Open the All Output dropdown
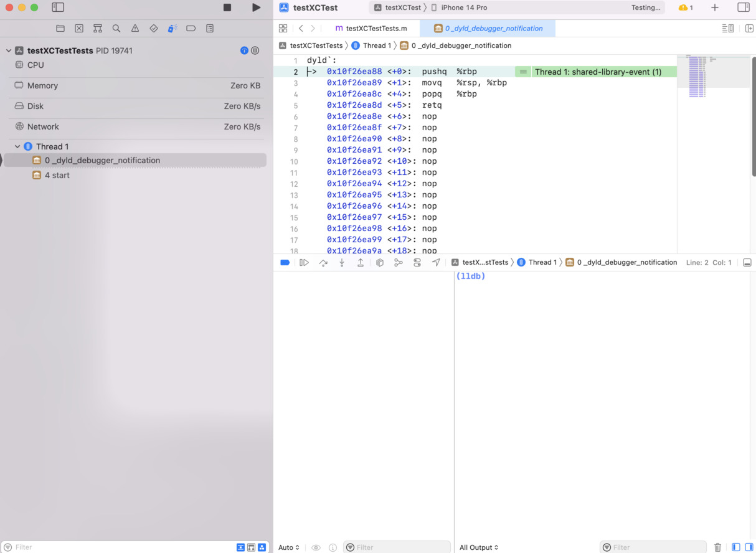Image resolution: width=756 pixels, height=553 pixels. 479,547
